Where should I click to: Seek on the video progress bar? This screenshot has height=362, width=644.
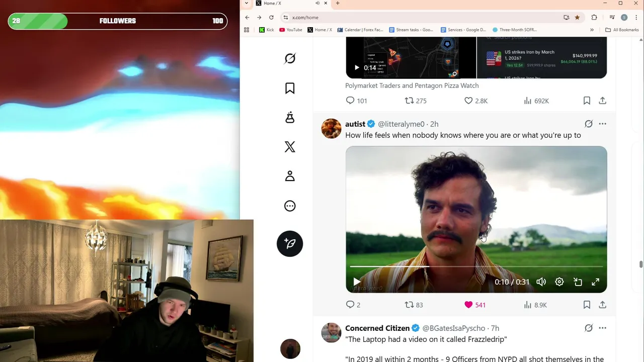[x=476, y=266]
